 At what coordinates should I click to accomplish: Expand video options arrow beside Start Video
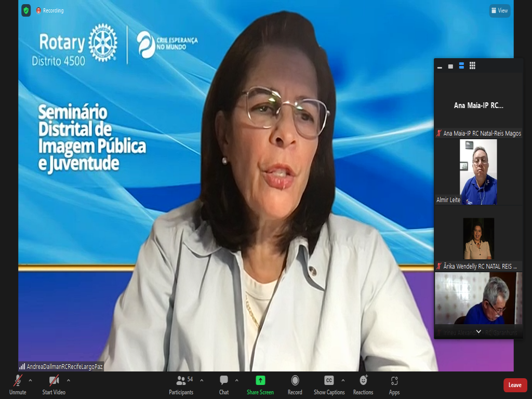(68, 380)
